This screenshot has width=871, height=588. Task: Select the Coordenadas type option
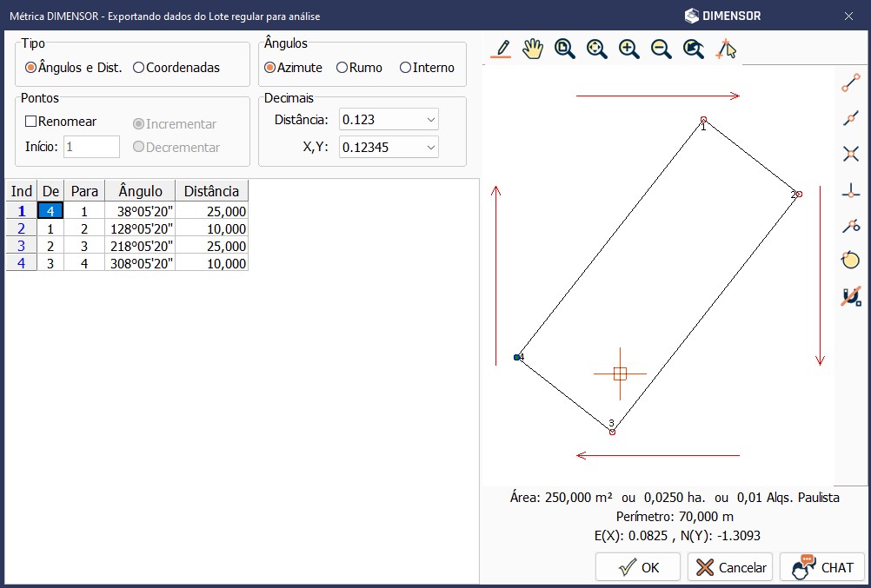tap(136, 66)
